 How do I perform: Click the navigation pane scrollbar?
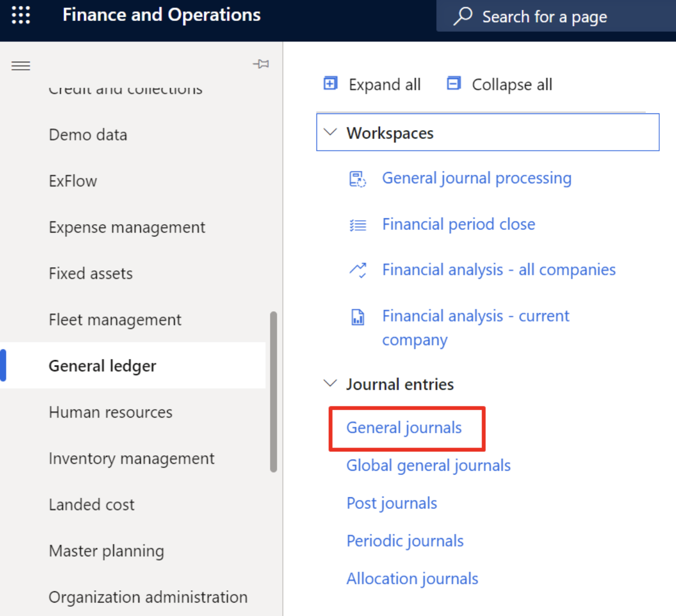274,391
